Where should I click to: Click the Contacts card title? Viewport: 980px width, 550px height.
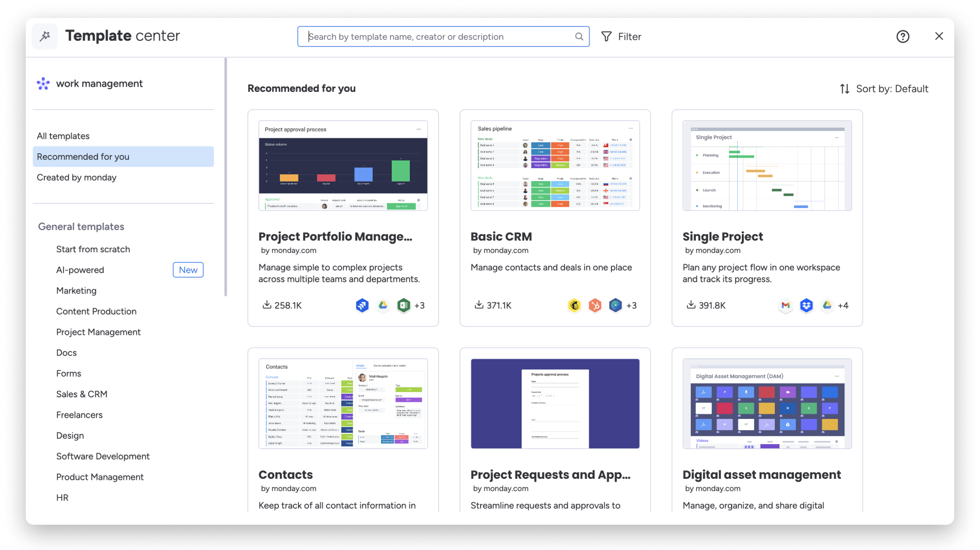coord(286,475)
